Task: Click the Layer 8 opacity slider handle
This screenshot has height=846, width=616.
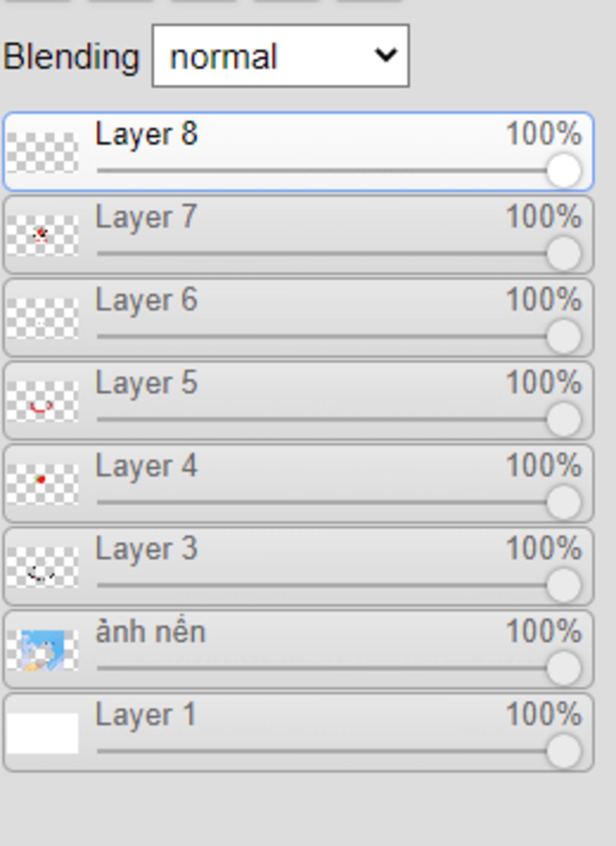Action: [564, 170]
